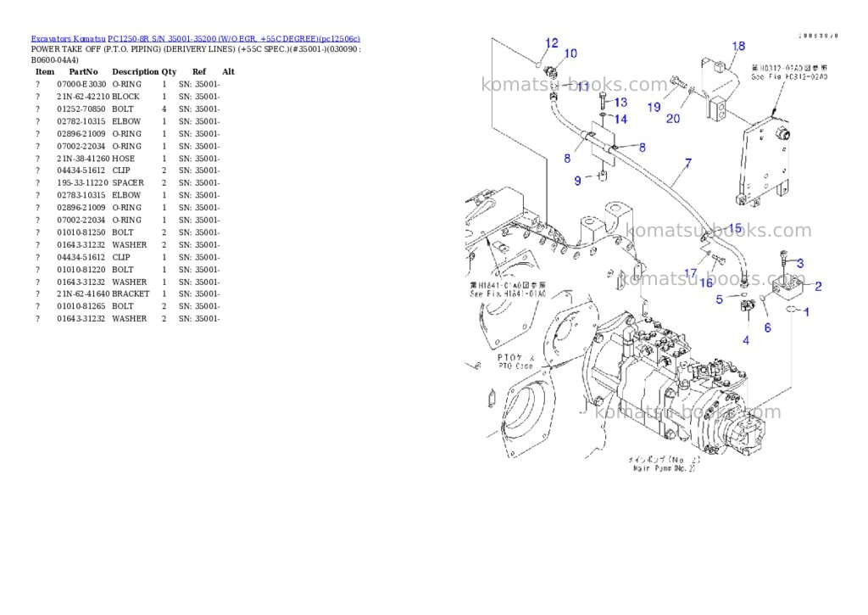The width and height of the screenshot is (868, 615).
Task: Select part number 01010-81250
Action: (x=81, y=232)
